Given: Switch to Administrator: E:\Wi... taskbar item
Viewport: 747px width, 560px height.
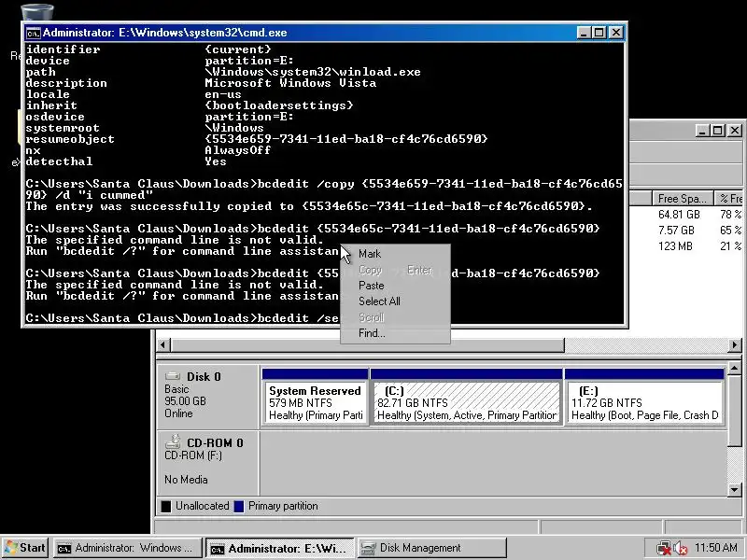Looking at the screenshot, I should click(x=280, y=548).
